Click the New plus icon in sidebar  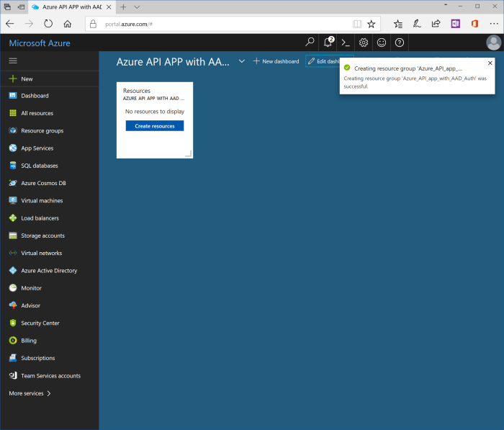pos(13,79)
